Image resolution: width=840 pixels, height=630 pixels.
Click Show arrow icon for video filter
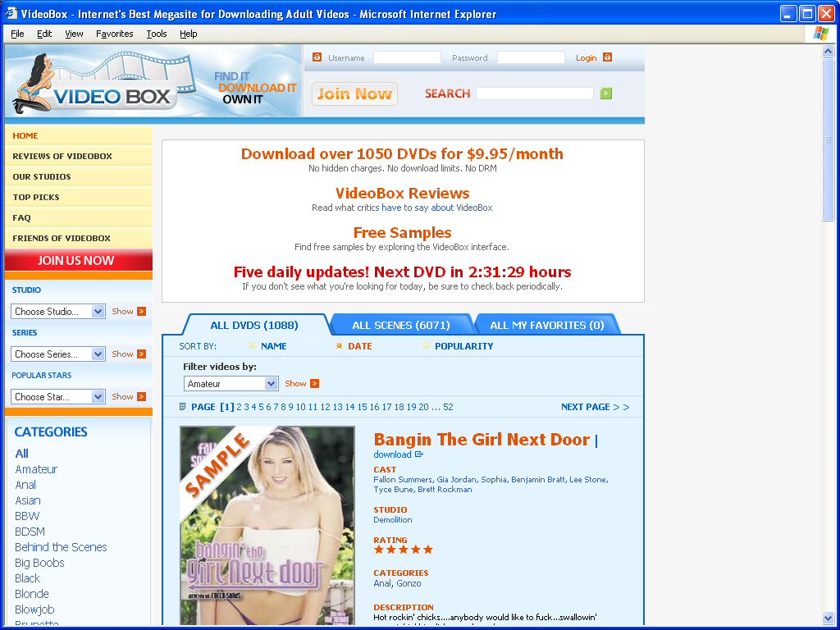[314, 384]
